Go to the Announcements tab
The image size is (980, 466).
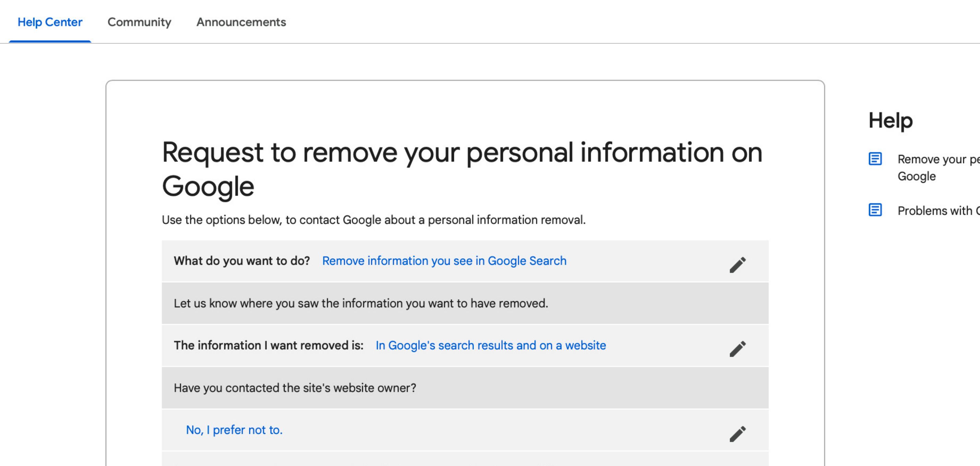(241, 22)
